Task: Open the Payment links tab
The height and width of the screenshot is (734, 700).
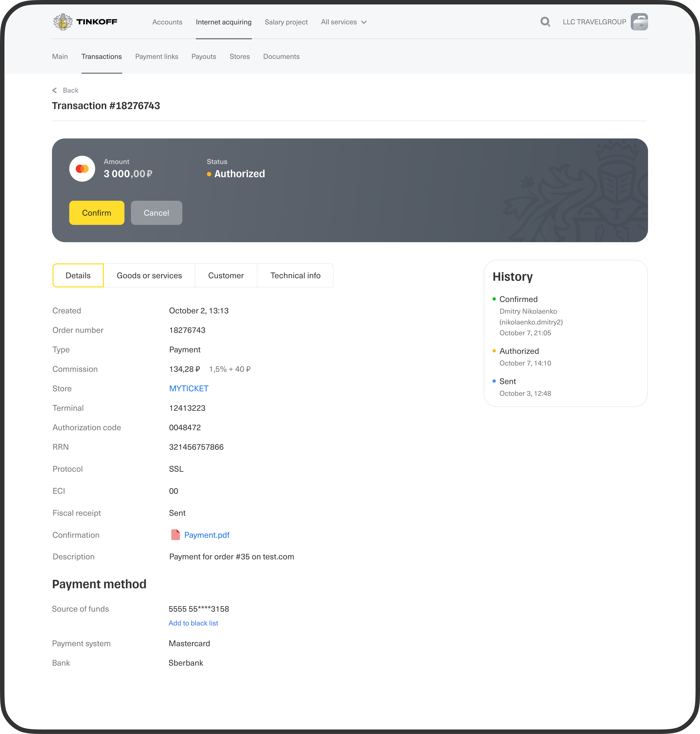Action: (157, 56)
